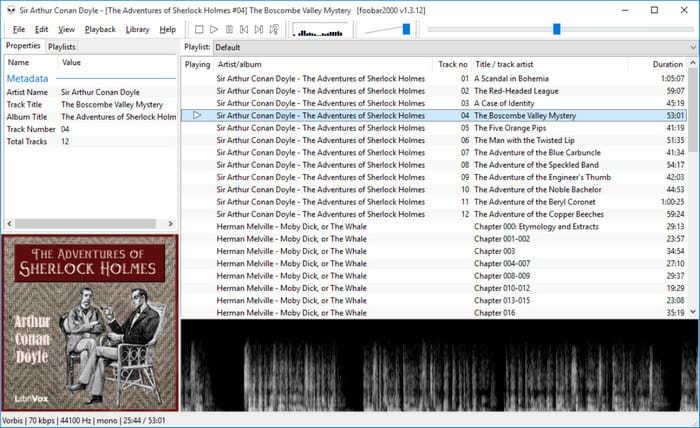The width and height of the screenshot is (700, 428).
Task: Open the File menu
Action: click(19, 29)
